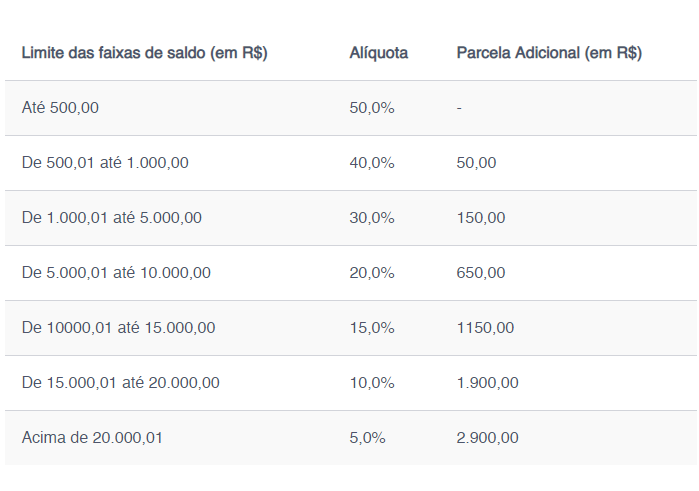
Task: Select the 1.900,00 additional amount cell
Action: [x=487, y=383]
